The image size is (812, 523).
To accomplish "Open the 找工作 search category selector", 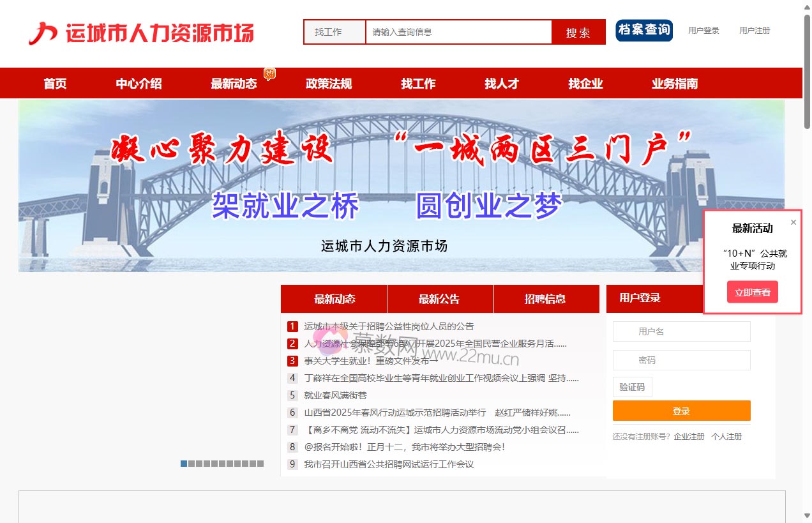I will [333, 32].
